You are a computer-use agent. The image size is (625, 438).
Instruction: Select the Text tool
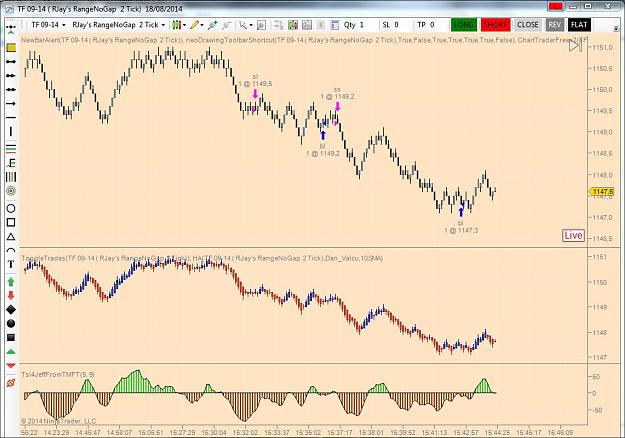tap(11, 265)
